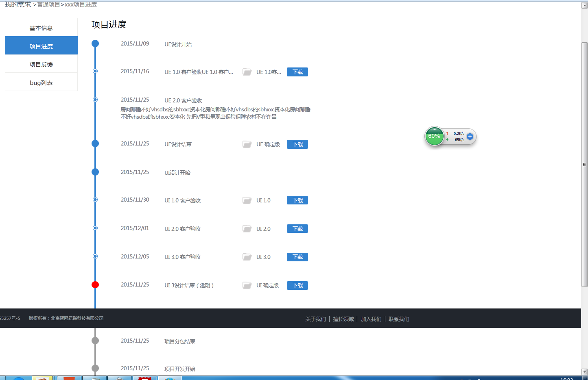
Task: Click the folder icon beside UI 2.0
Action: coord(247,229)
